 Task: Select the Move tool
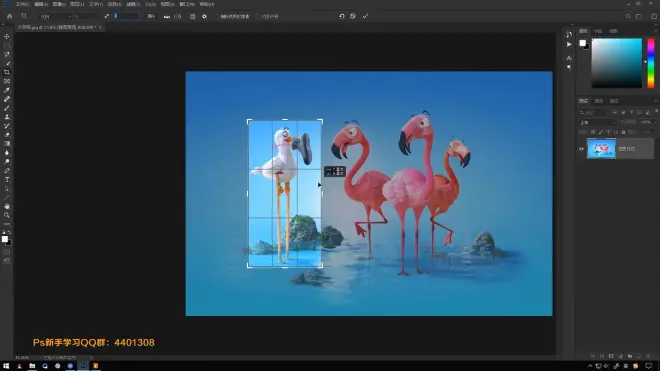(7, 37)
